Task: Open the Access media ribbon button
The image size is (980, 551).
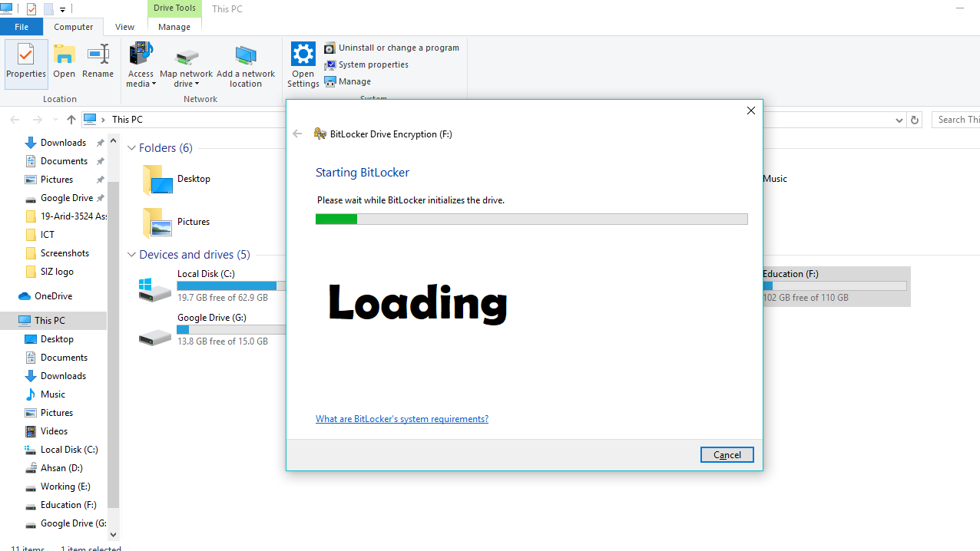Action: (x=141, y=64)
